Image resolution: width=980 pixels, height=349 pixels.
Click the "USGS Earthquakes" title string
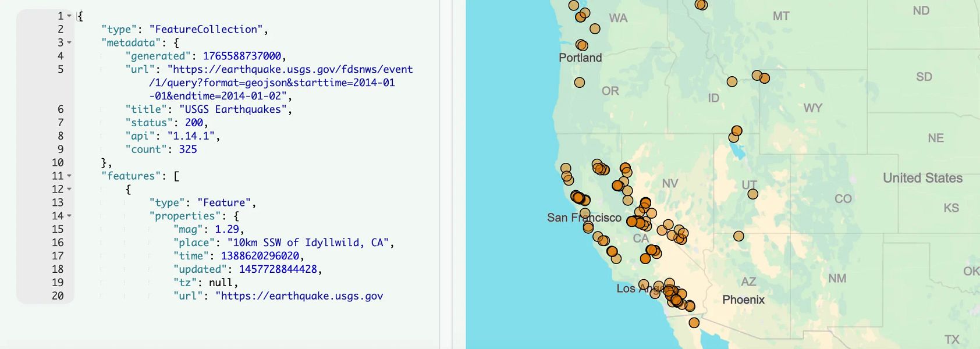(233, 109)
